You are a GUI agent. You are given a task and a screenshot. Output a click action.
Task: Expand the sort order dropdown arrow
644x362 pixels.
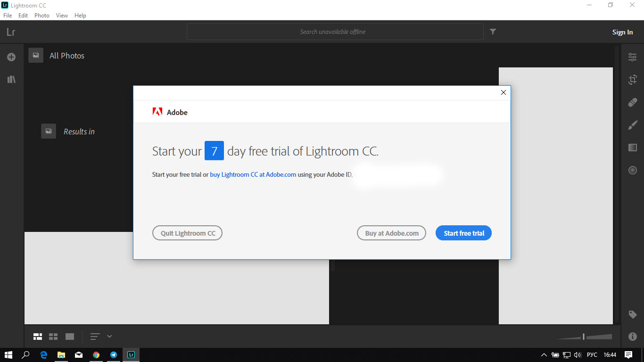(x=109, y=337)
